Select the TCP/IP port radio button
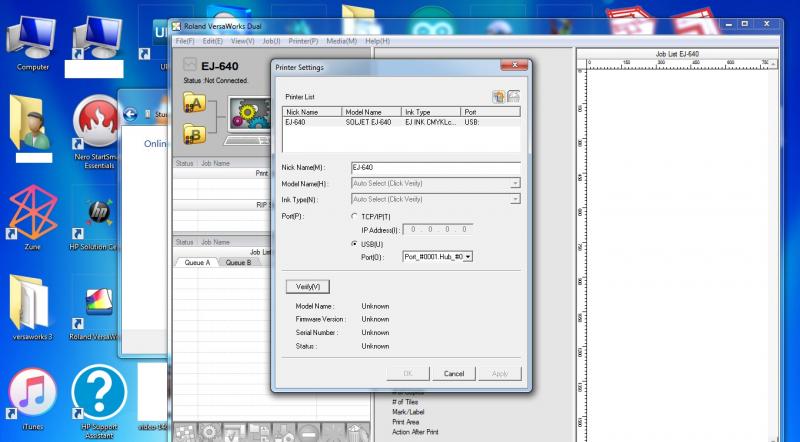 click(x=355, y=216)
